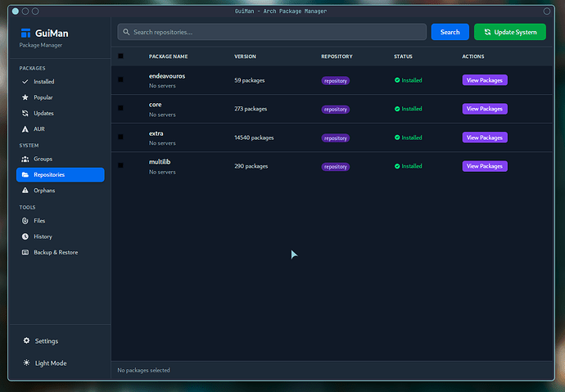Viewport: 565px width, 392px height.
Task: Open Settings via the gear icon
Action: [26, 340]
